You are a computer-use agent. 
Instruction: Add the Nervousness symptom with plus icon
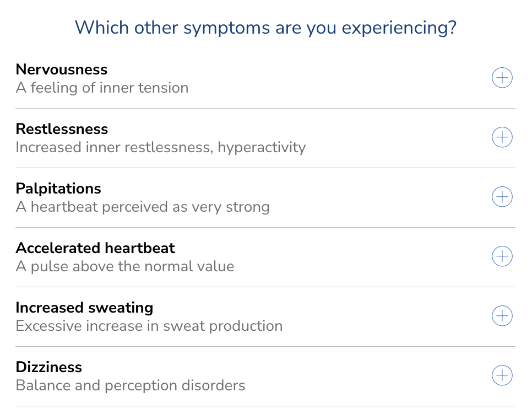point(502,78)
